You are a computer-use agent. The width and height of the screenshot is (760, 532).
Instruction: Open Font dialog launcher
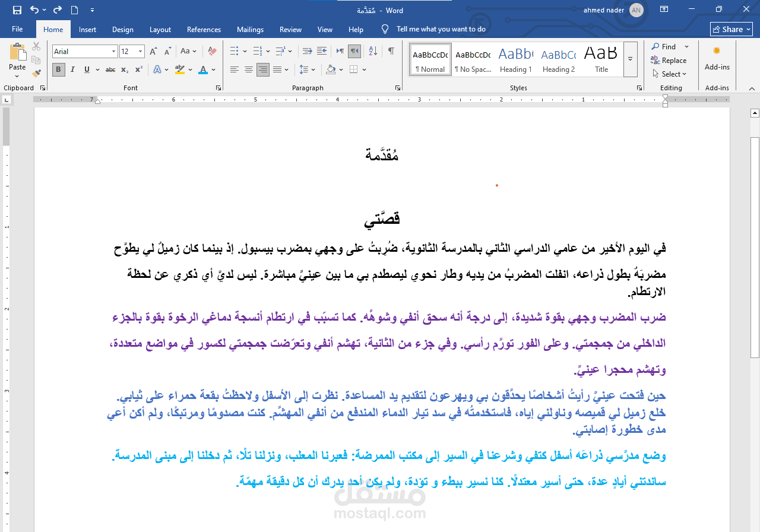point(219,88)
